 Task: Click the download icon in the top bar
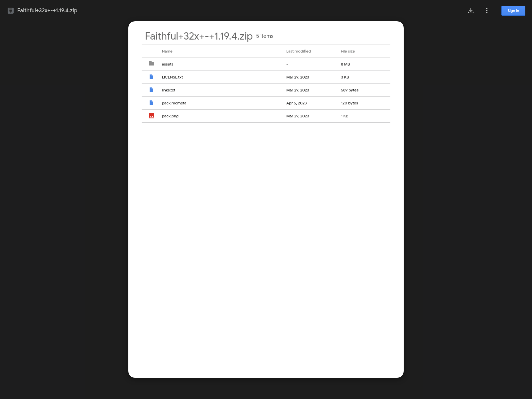point(471,11)
